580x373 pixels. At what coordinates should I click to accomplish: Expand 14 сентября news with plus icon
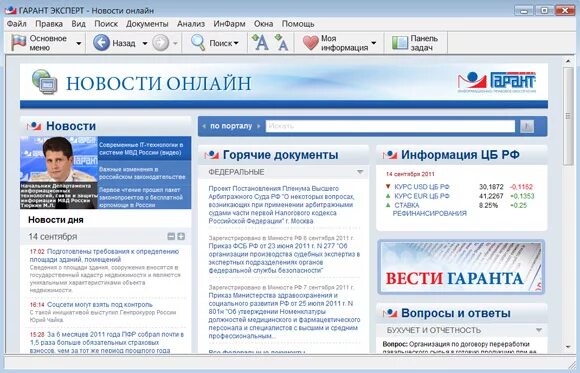click(181, 236)
